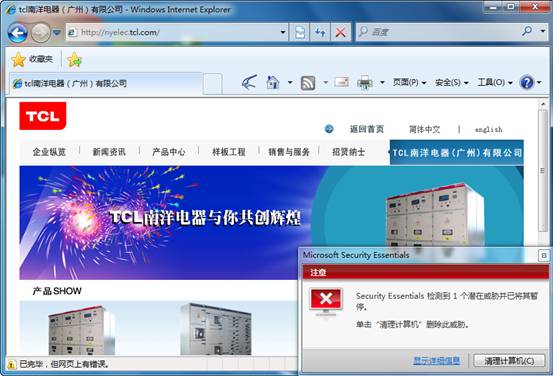Click the search magnifier icon

point(527,32)
